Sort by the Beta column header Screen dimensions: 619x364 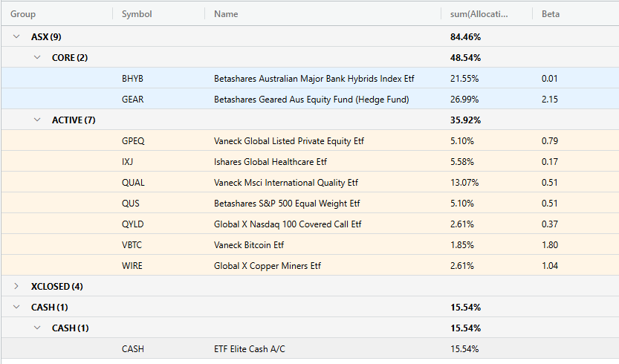coord(551,14)
